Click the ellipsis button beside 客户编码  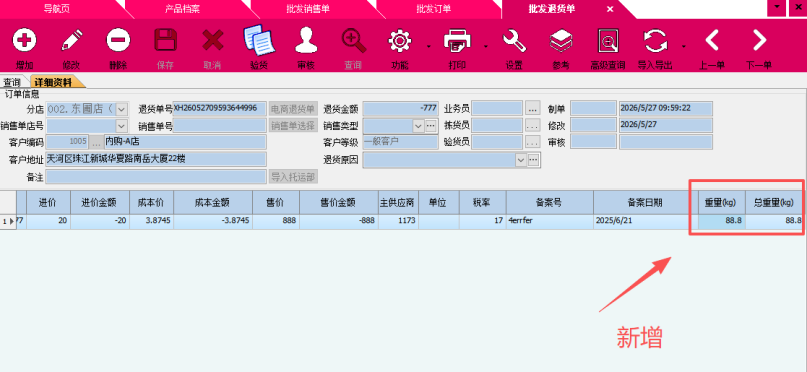(97, 142)
